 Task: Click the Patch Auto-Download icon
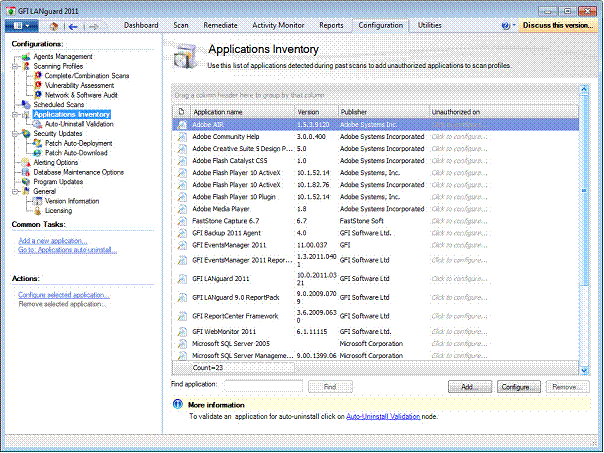(37, 153)
